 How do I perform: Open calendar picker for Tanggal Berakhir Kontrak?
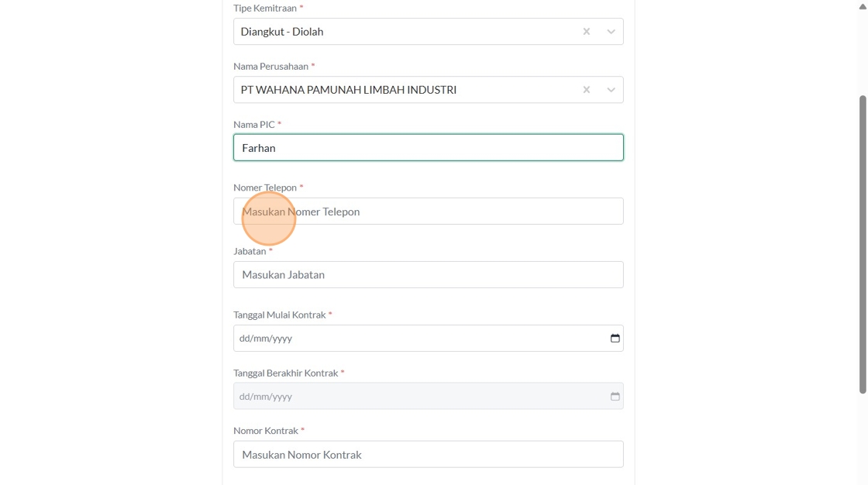(615, 397)
